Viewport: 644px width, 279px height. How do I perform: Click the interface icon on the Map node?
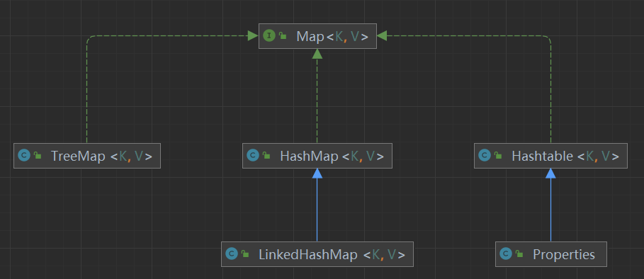269,36
